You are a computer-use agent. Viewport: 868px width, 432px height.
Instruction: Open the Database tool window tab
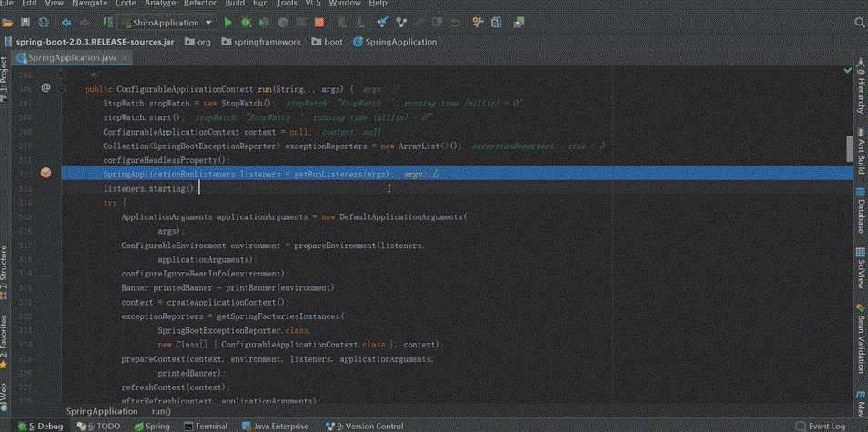(861, 211)
